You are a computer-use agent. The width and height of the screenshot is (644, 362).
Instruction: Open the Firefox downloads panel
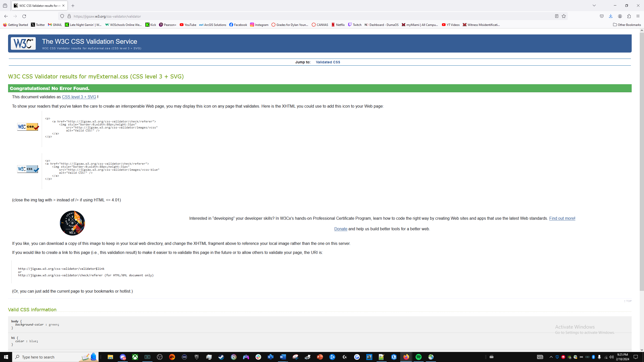pos(611,16)
